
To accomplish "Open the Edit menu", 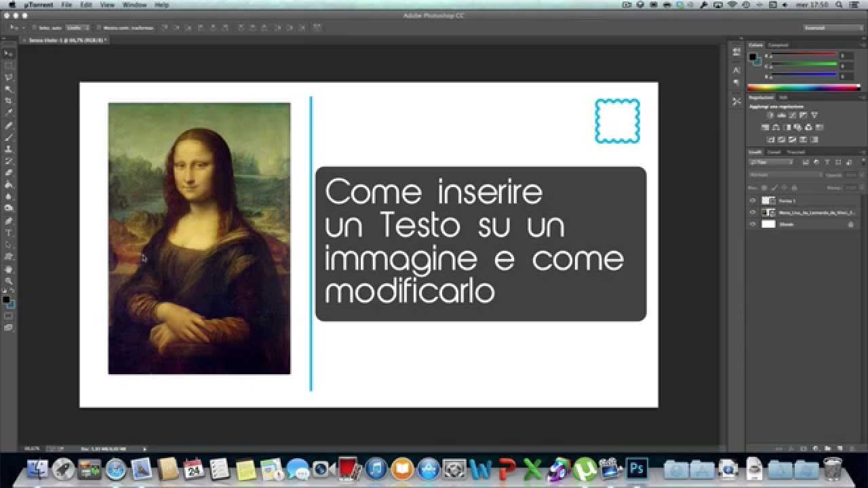I will [86, 5].
